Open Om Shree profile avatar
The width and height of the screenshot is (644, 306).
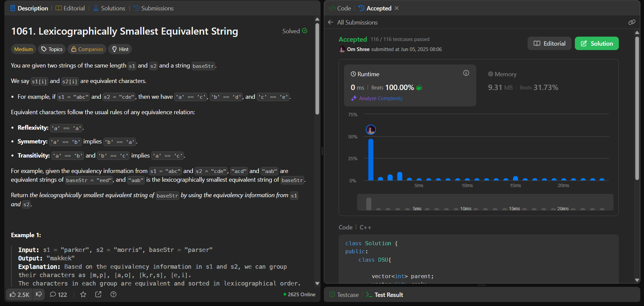[342, 49]
